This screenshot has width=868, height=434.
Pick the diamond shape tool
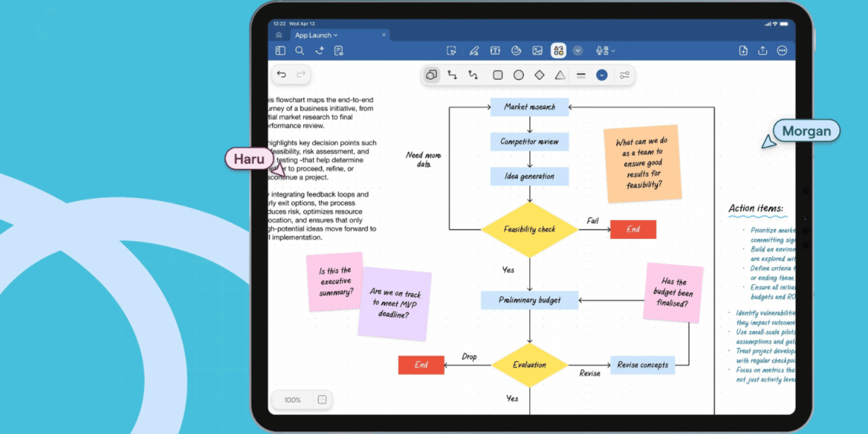[x=539, y=75]
